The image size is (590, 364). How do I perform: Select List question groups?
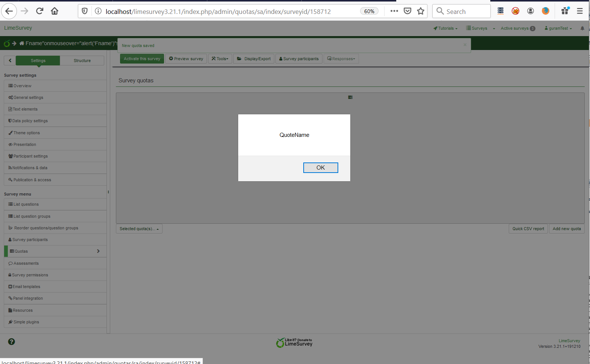click(55, 216)
